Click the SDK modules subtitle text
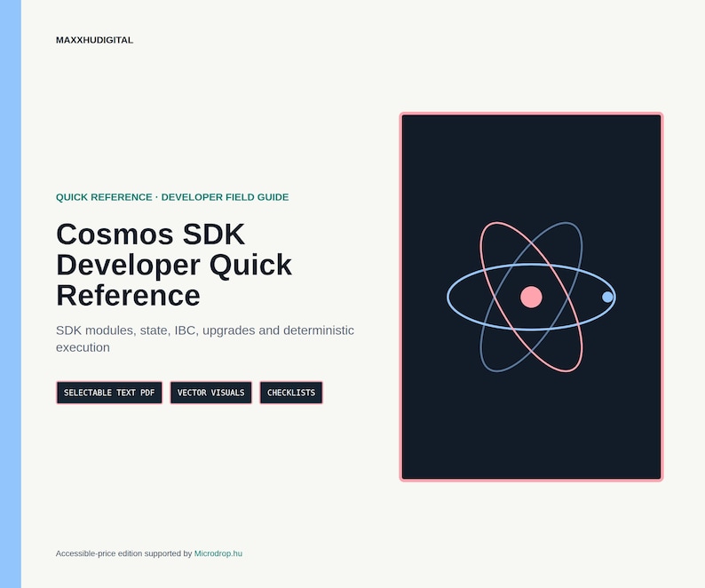This screenshot has height=588, width=705. pos(205,338)
